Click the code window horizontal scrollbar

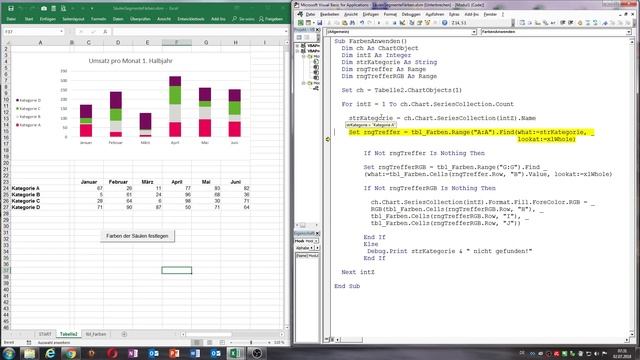coord(351,340)
